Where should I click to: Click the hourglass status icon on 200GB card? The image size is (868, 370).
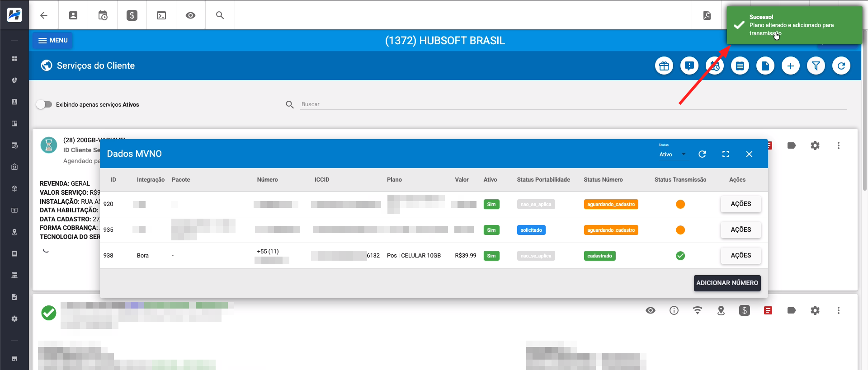(49, 145)
